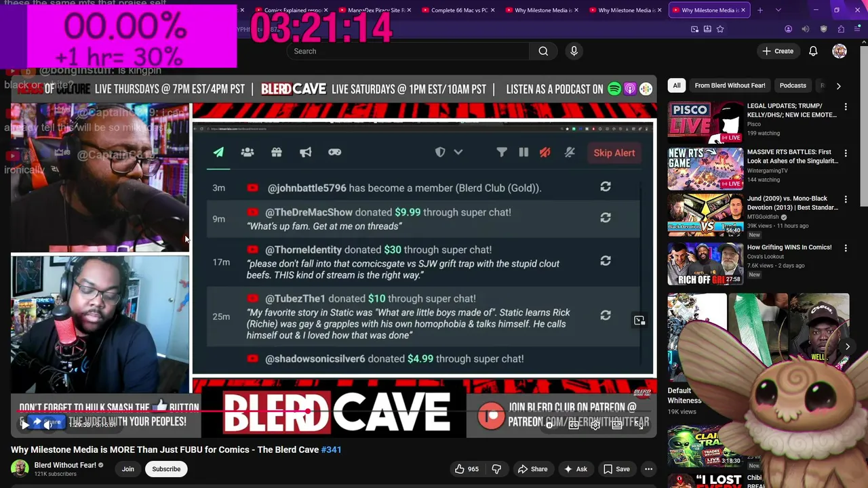
Task: Open the player settings gear
Action: (595, 425)
